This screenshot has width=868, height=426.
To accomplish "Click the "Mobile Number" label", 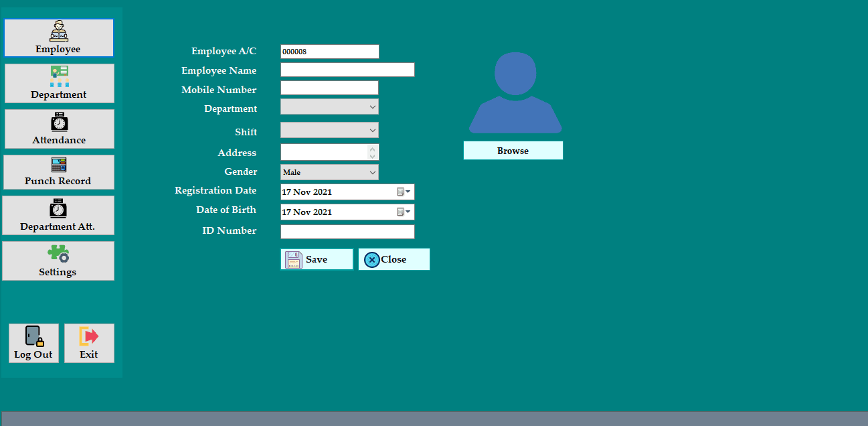I will (x=219, y=90).
